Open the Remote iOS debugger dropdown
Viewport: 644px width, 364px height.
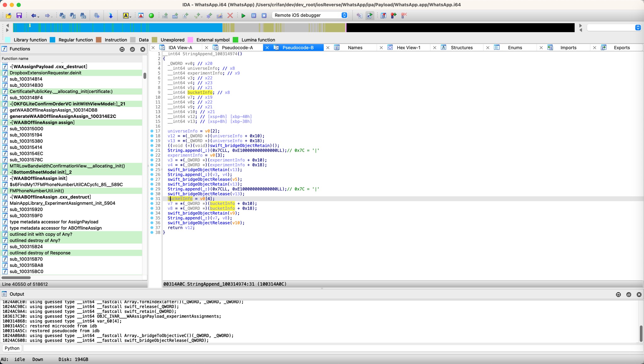(x=310, y=15)
